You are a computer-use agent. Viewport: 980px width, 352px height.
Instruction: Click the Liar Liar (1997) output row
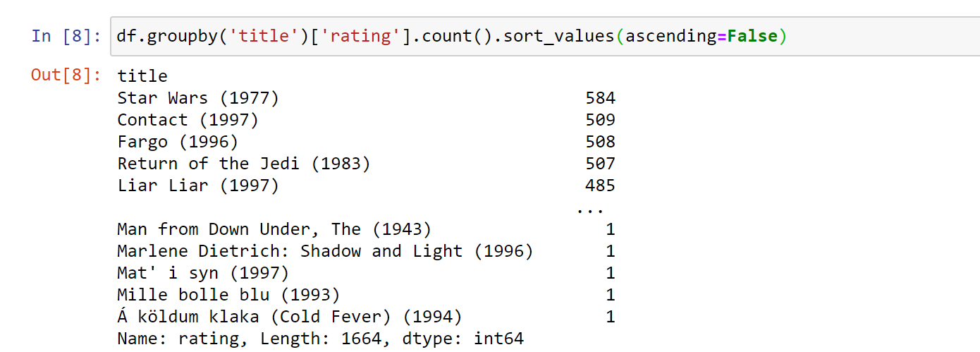[366, 186]
